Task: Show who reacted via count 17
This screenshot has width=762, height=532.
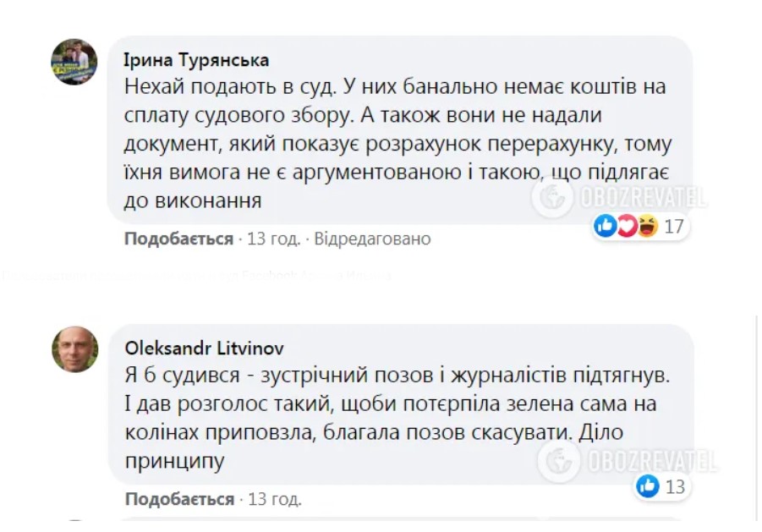Action: pos(674,227)
